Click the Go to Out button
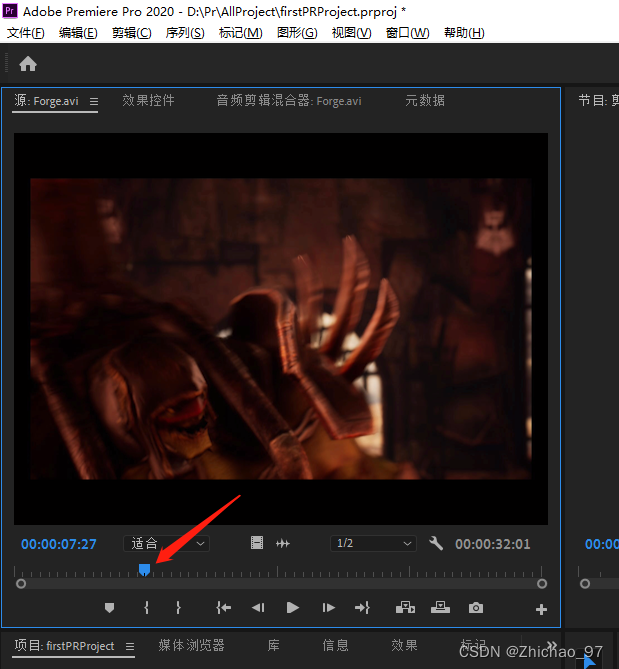Image resolution: width=619 pixels, height=669 pixels. pyautogui.click(x=362, y=608)
